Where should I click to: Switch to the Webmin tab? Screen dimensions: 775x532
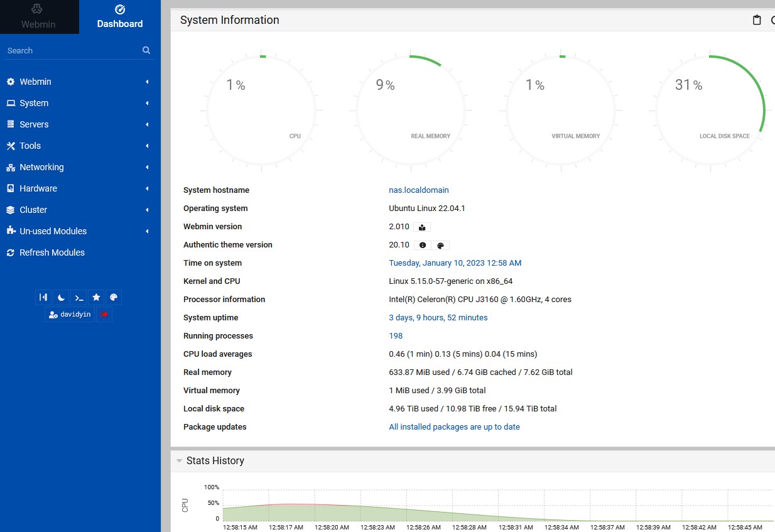(38, 17)
